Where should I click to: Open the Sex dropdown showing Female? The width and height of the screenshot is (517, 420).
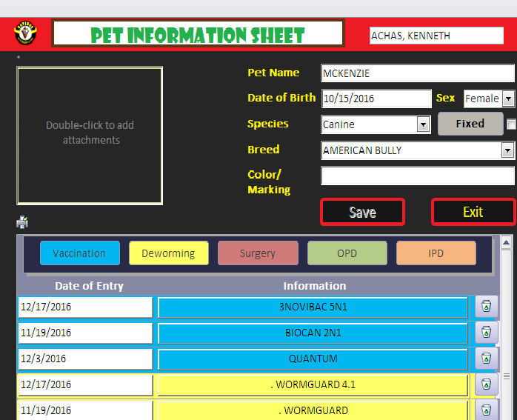click(x=508, y=99)
